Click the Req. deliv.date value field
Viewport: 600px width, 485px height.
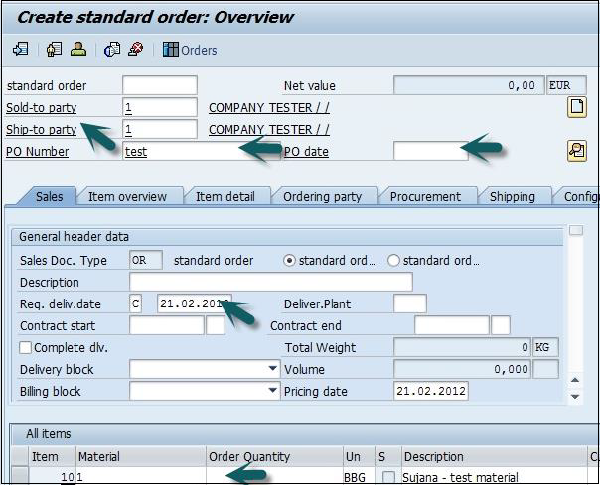194,304
